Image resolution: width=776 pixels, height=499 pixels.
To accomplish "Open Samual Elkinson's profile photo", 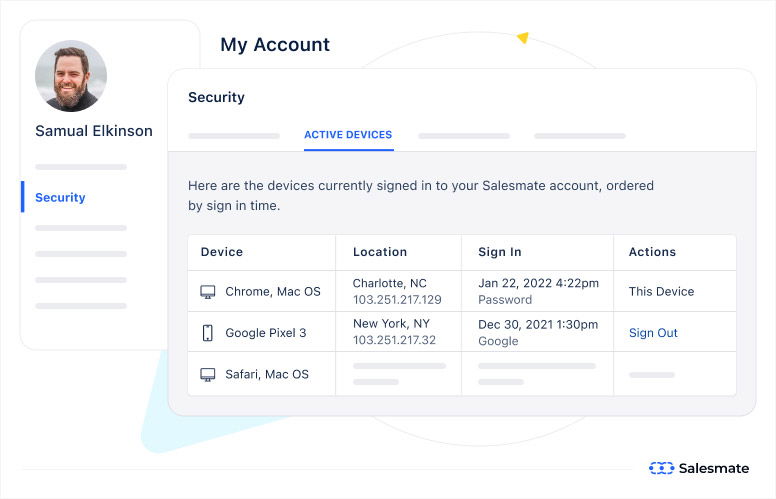I will pyautogui.click(x=71, y=76).
